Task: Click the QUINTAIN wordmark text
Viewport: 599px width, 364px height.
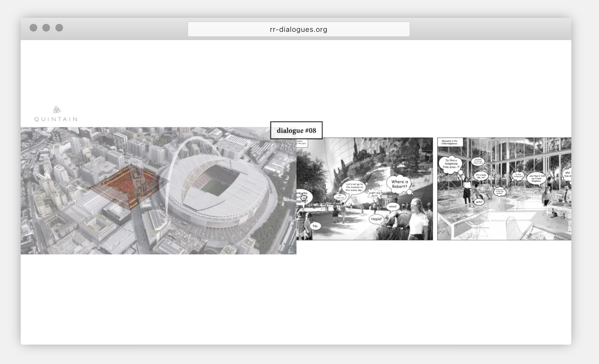Action: pyautogui.click(x=56, y=119)
